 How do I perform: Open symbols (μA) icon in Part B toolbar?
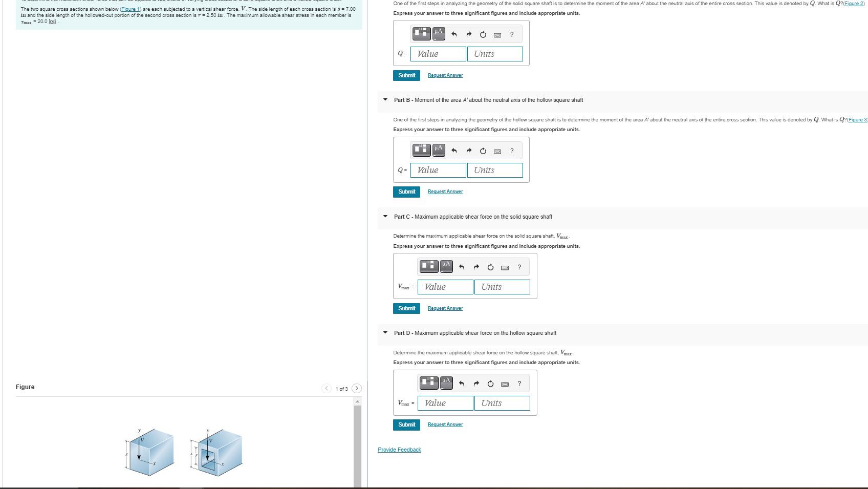(x=439, y=150)
